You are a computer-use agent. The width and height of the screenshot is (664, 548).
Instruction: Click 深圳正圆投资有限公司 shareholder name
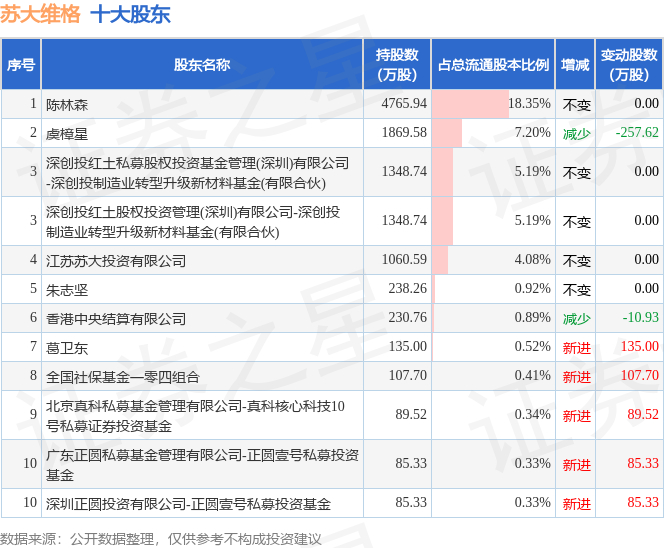(x=188, y=504)
